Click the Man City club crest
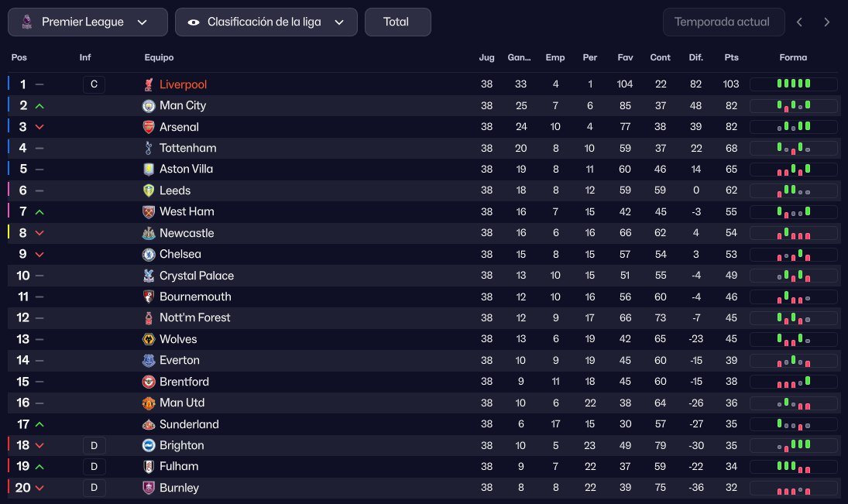This screenshot has height=504, width=848. pyautogui.click(x=149, y=105)
